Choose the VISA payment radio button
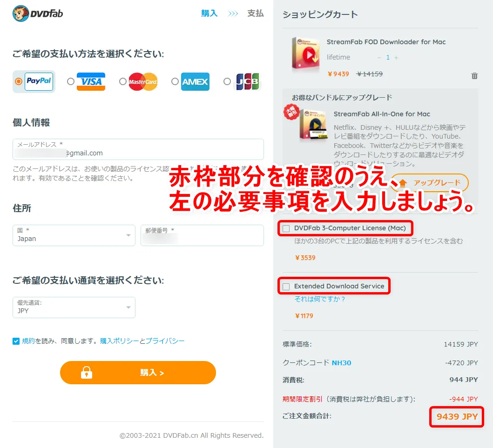This screenshot has height=448, width=493. click(x=71, y=82)
